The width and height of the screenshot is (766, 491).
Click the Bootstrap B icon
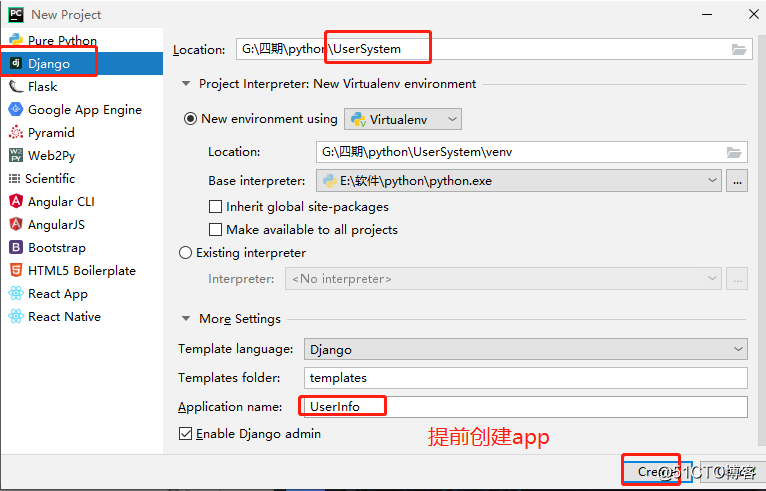coord(16,247)
